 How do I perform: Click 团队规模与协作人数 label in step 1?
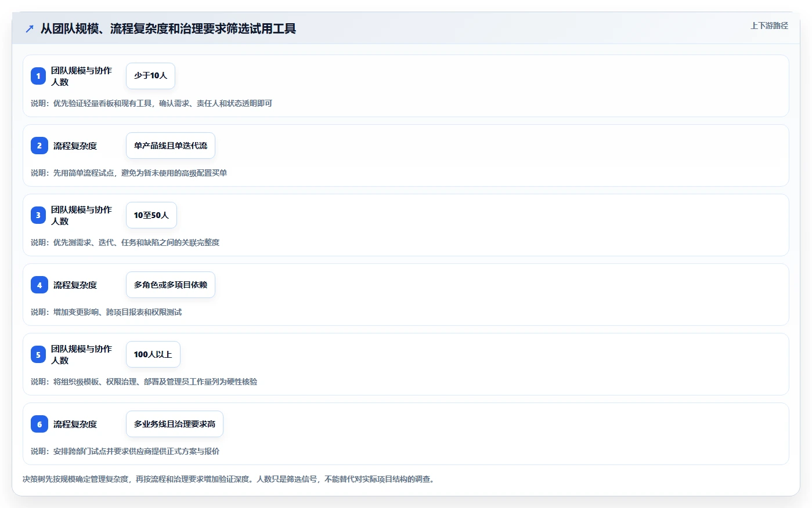click(x=81, y=76)
